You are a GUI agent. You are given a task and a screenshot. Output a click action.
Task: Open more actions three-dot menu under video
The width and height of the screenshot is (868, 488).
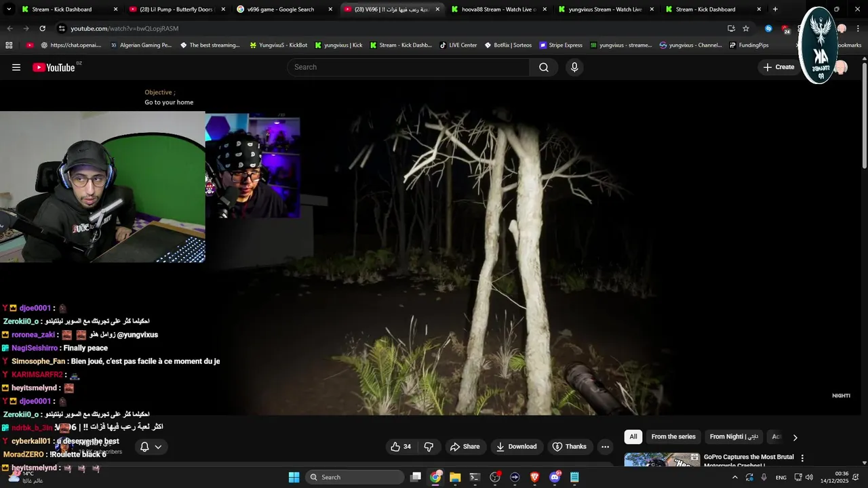(605, 447)
